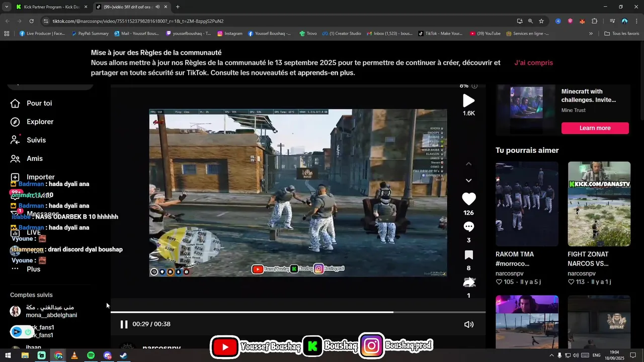Go back in browser history
The image size is (644, 362).
(x=8, y=21)
